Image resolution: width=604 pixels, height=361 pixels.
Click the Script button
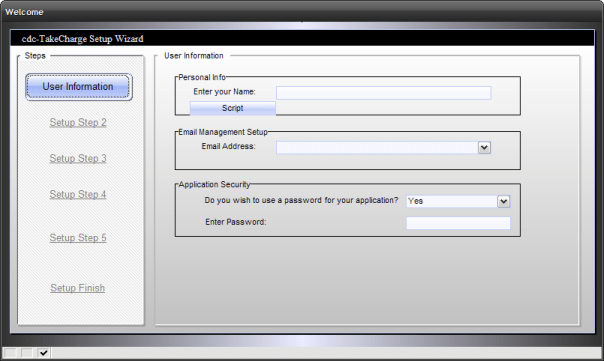pyautogui.click(x=233, y=108)
